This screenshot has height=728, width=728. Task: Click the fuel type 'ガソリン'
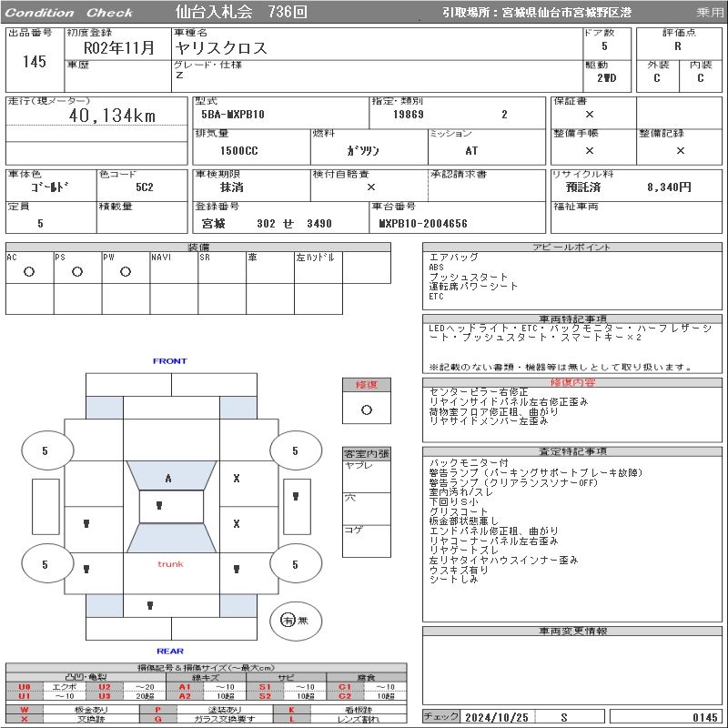(x=363, y=151)
